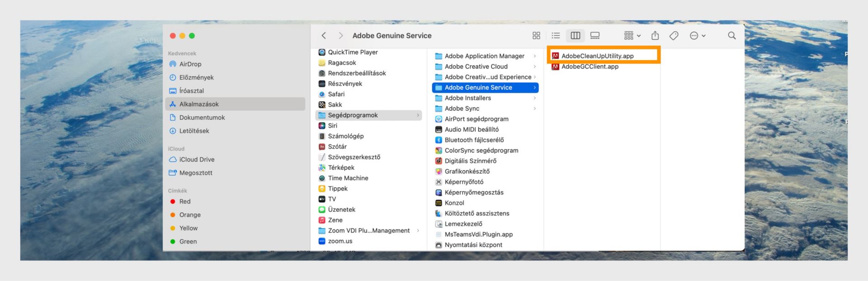Open the More actions ellipsis menu
Image resolution: width=868 pixels, height=281 pixels.
698,35
